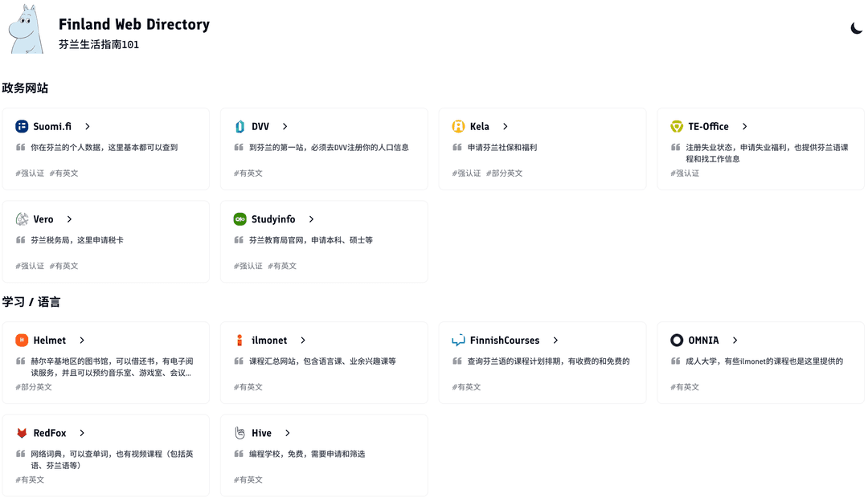Click the Hive hand icon
Screen dimensions: 868x502
pyautogui.click(x=240, y=433)
